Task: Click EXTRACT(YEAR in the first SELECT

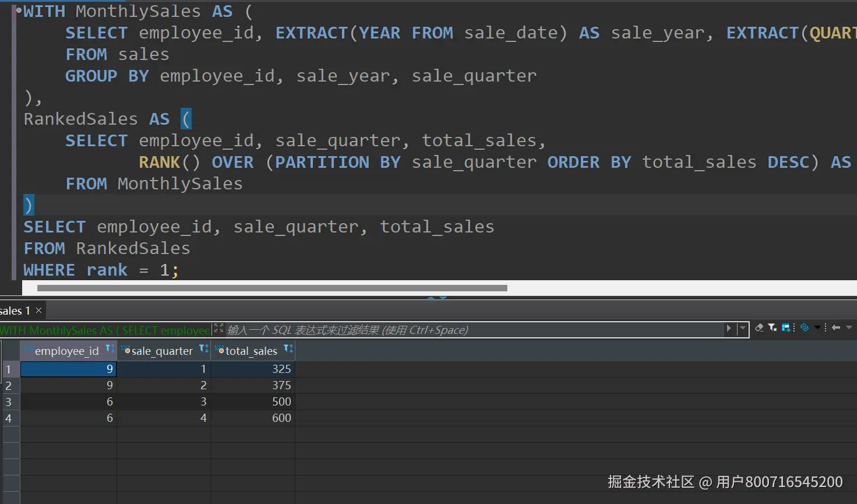Action: [338, 33]
